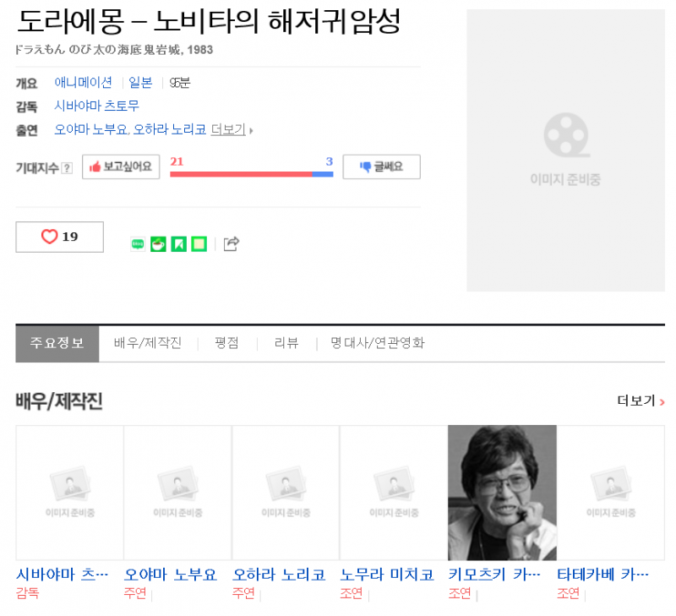This screenshot has height=616, width=676.
Task: Open the 리뷰 tab
Action: click(x=286, y=343)
